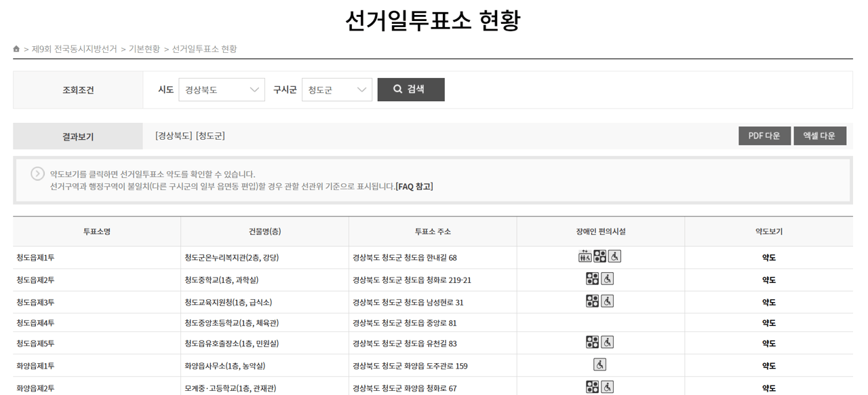Click the elevator icon for 청도읍제1투
This screenshot has height=395, width=868.
(x=585, y=256)
